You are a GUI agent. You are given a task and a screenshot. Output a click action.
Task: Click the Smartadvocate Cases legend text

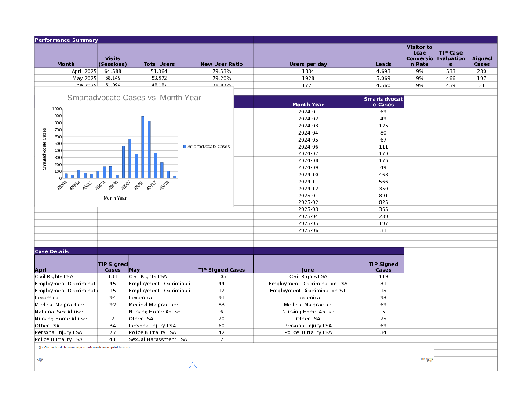(208, 147)
